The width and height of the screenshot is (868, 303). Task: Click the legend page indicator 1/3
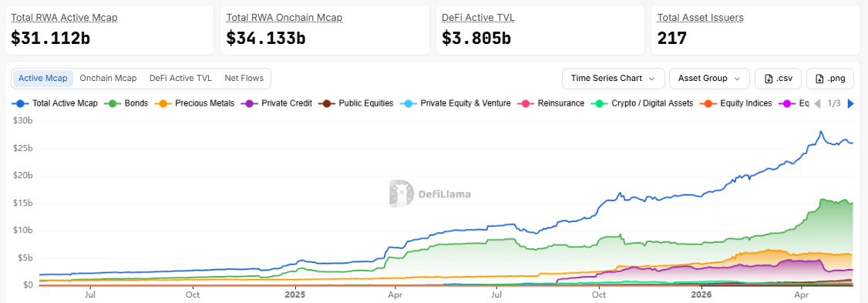(833, 103)
